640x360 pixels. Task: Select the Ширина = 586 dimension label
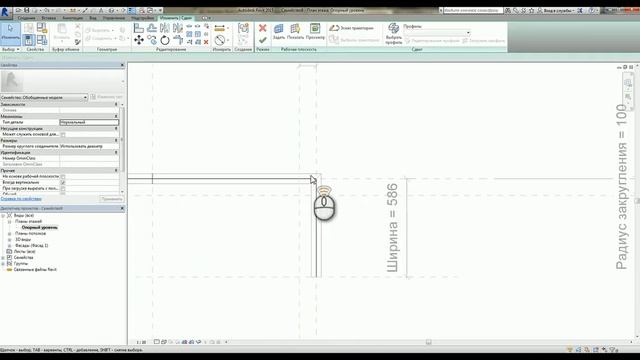tap(392, 227)
